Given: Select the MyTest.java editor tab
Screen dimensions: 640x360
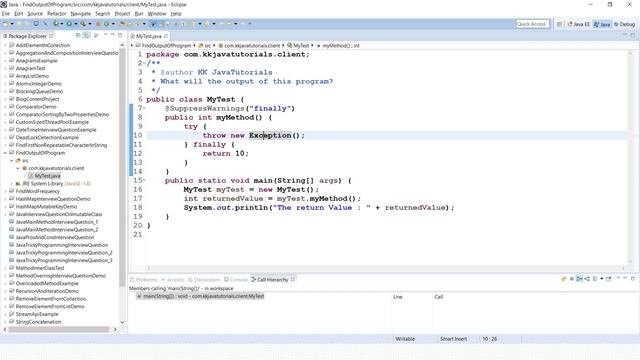Looking at the screenshot, I should pos(149,36).
